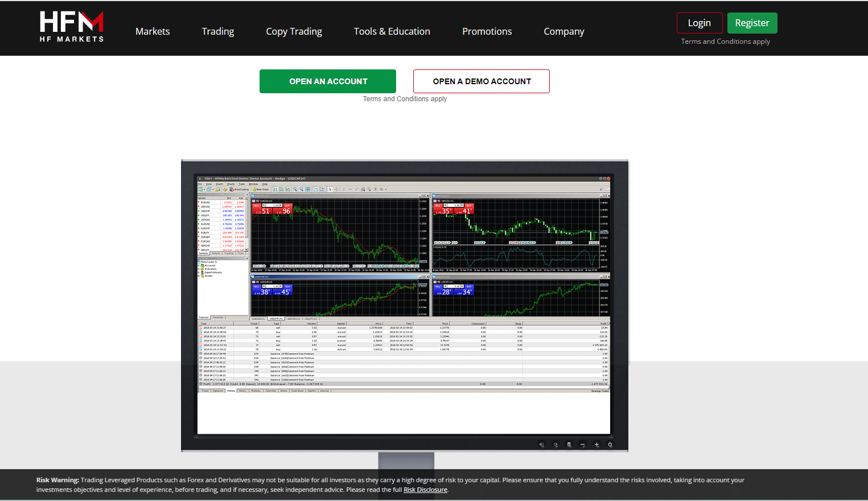
Task: Click the monitor power button icon
Action: pos(610,445)
